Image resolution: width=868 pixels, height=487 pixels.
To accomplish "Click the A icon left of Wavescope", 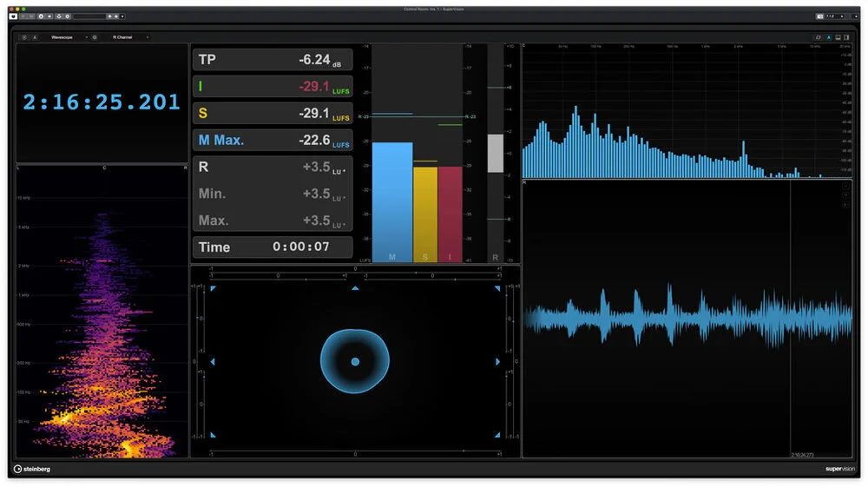I will coord(35,37).
